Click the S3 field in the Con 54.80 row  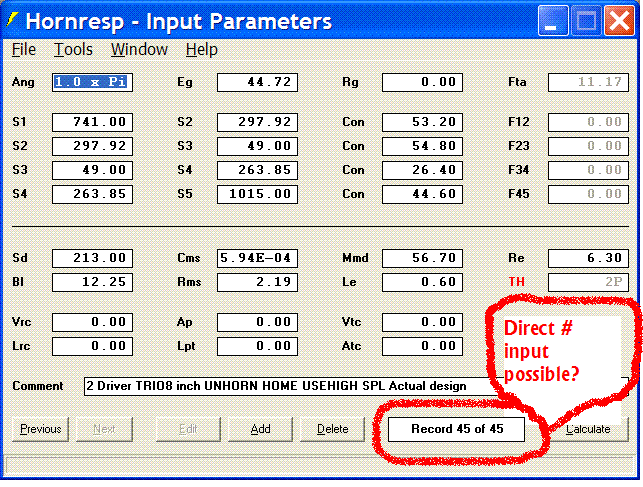tap(258, 146)
